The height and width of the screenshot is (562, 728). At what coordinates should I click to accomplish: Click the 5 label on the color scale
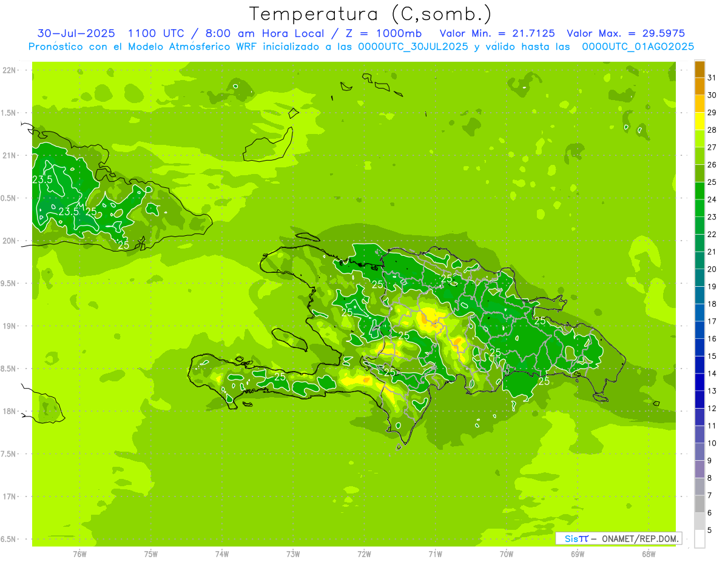(710, 530)
